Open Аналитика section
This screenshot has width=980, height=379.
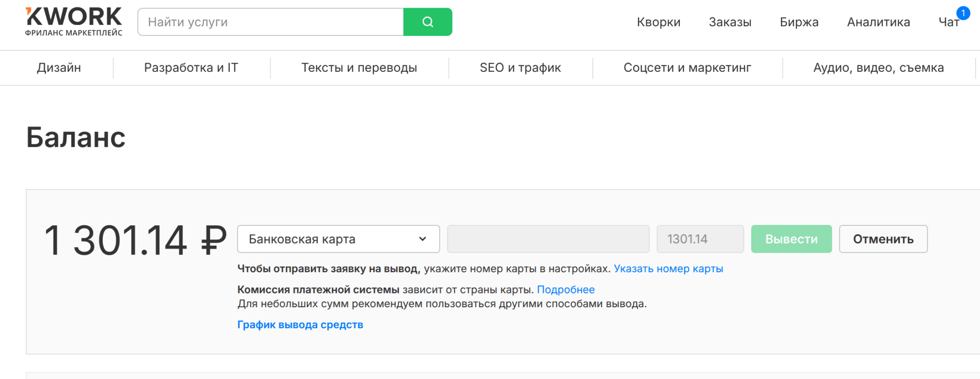point(879,22)
